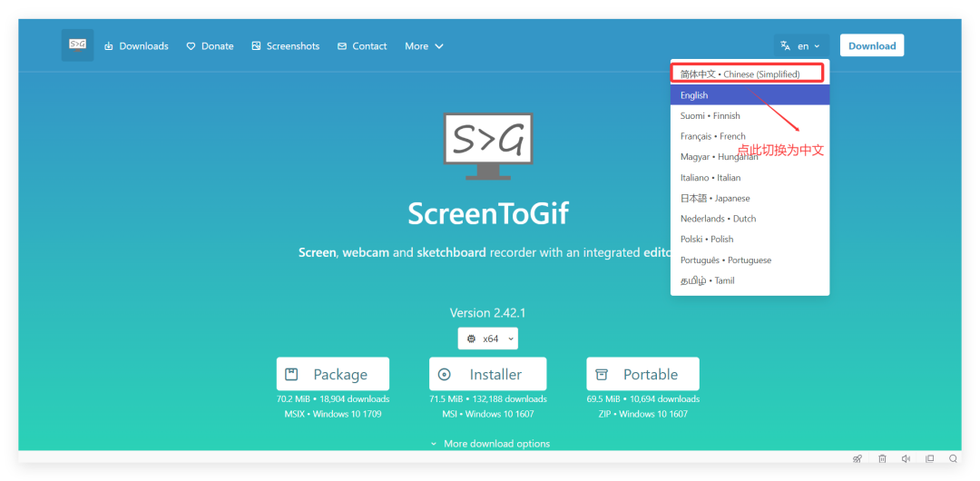
Task: Click the white Download button at top right
Action: pos(872,45)
